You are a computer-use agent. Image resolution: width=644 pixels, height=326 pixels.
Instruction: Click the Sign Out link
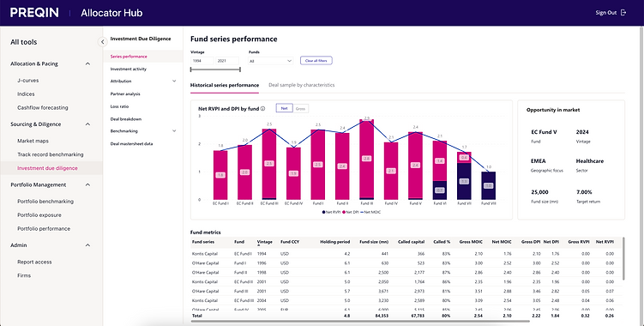point(606,13)
